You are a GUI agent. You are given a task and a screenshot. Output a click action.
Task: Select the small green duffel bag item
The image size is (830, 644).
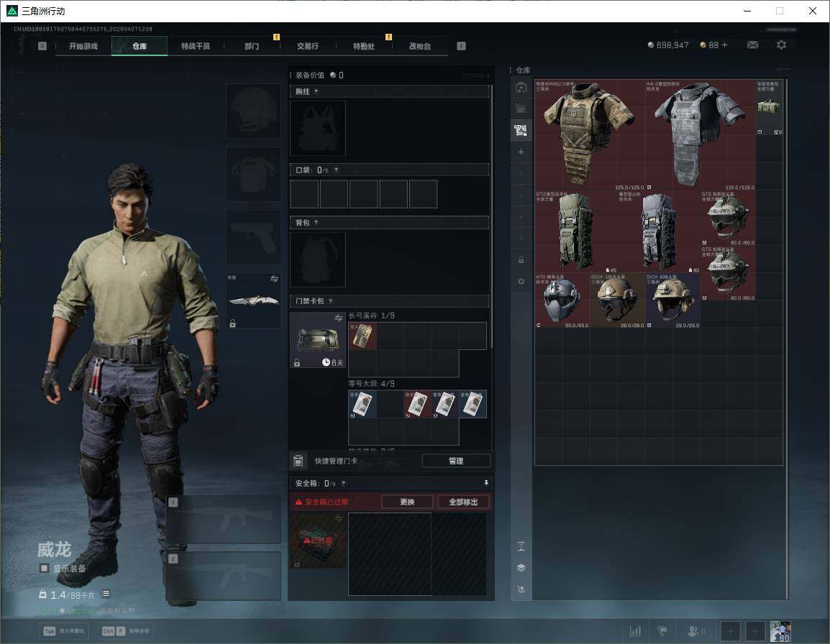coord(769,107)
